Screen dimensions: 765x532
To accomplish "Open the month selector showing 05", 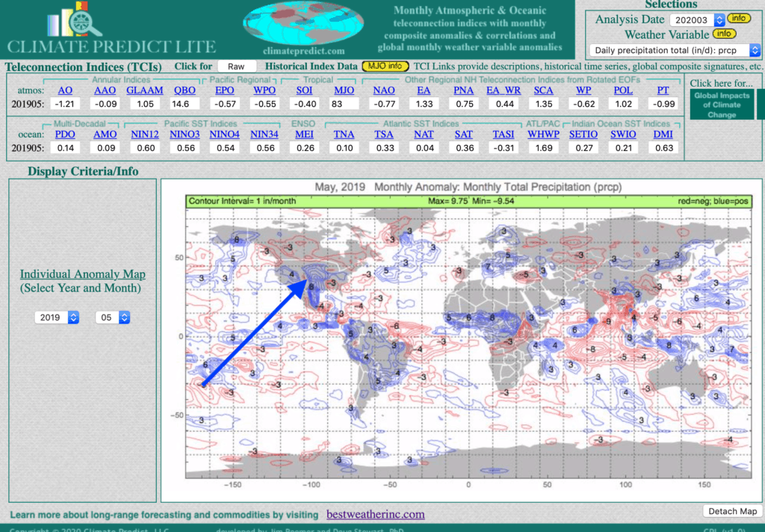I will pyautogui.click(x=113, y=318).
